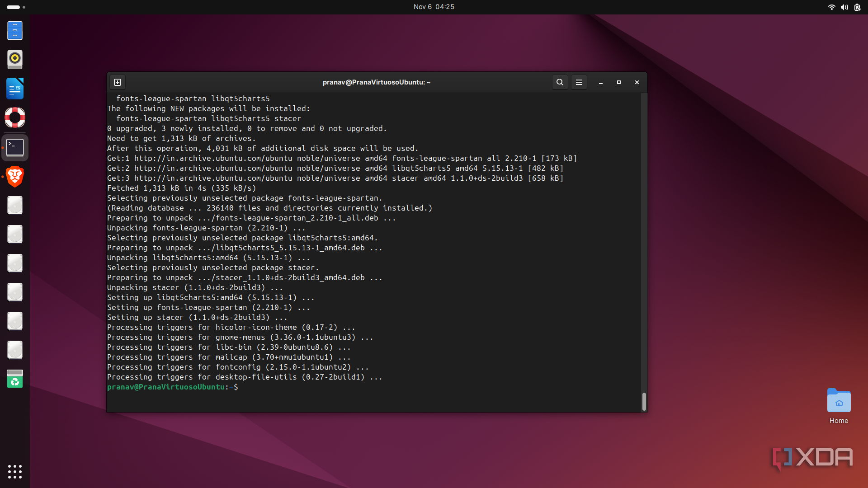
Task: Open the Help lifebuoy icon
Action: [15, 117]
